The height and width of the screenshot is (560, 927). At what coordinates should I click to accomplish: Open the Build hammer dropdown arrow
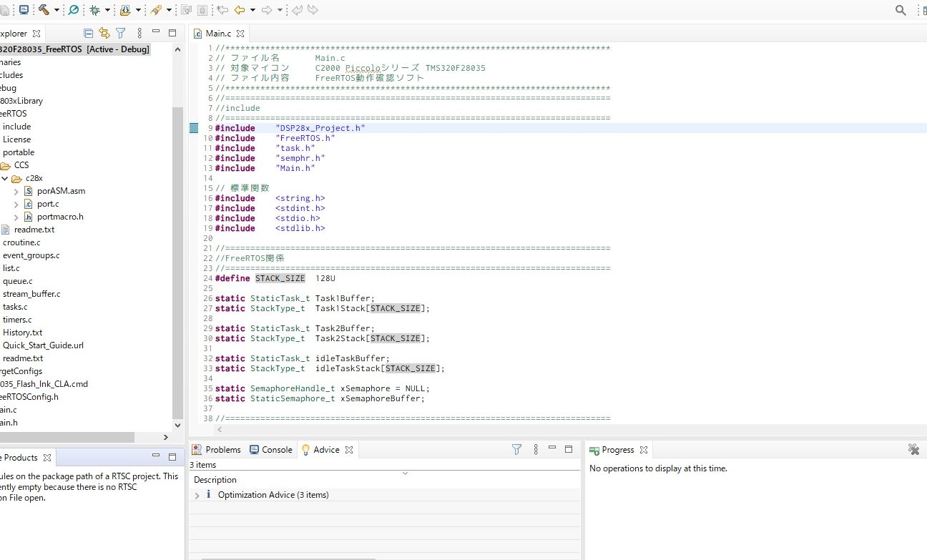57,10
